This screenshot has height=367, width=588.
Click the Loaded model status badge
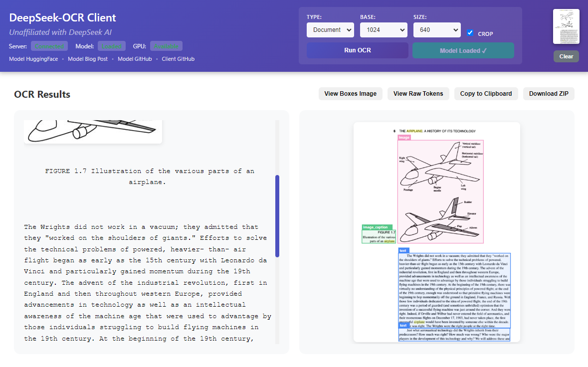tap(112, 46)
